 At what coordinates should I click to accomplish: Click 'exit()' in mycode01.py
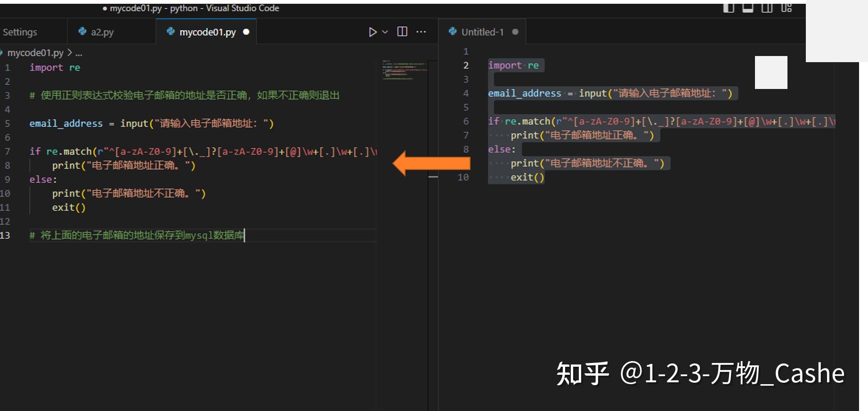point(69,207)
